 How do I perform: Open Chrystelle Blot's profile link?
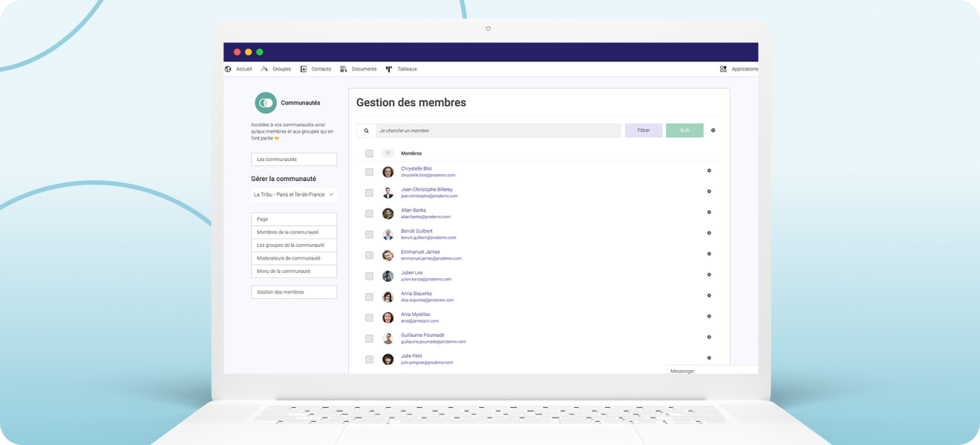click(x=416, y=168)
